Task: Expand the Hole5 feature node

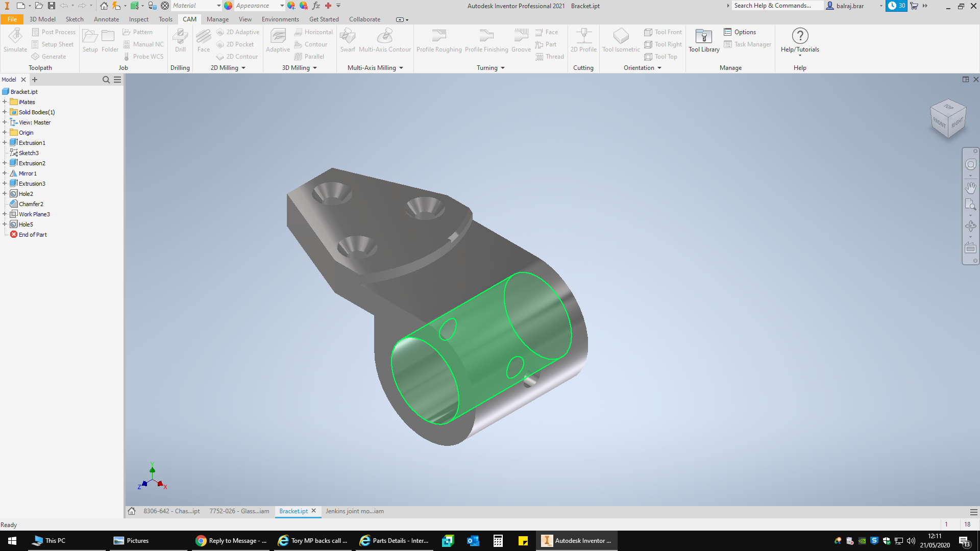Action: pos(5,224)
